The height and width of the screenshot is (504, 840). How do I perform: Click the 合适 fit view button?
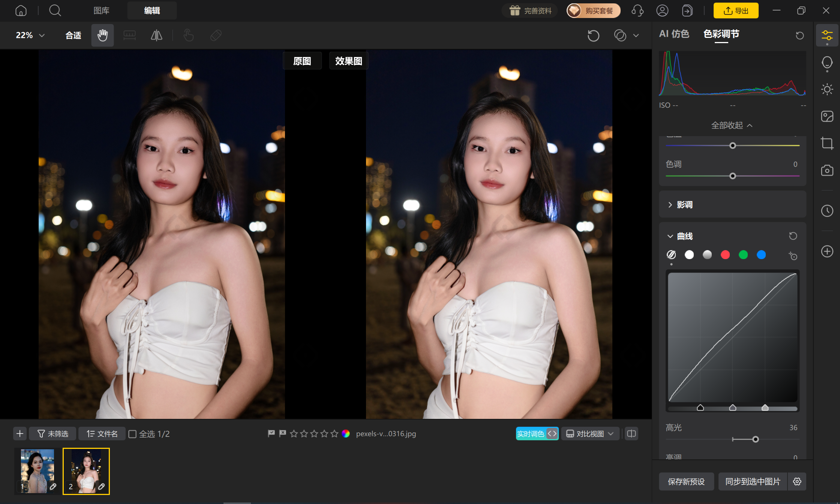point(73,35)
